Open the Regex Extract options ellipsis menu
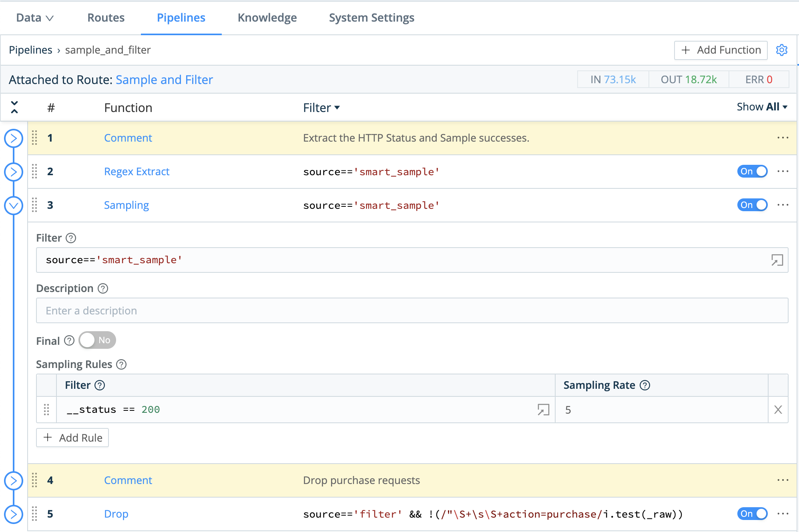799x532 pixels. coord(782,171)
